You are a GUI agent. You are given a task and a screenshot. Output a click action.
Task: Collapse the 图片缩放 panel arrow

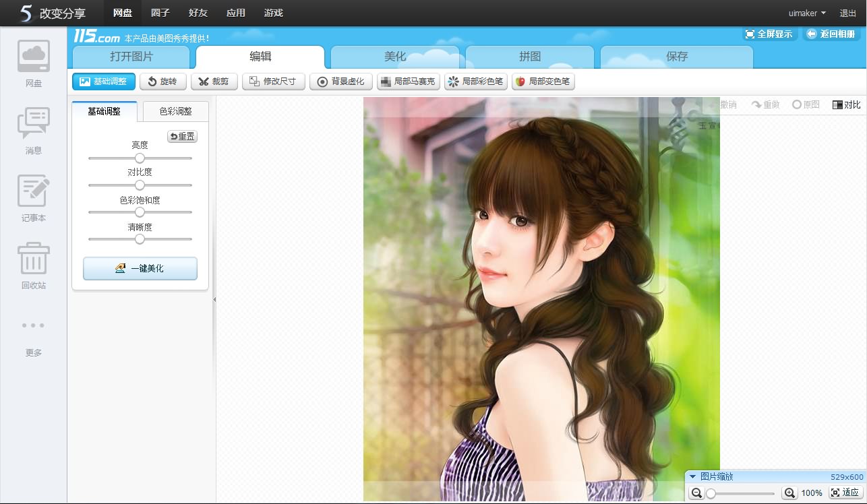point(692,476)
